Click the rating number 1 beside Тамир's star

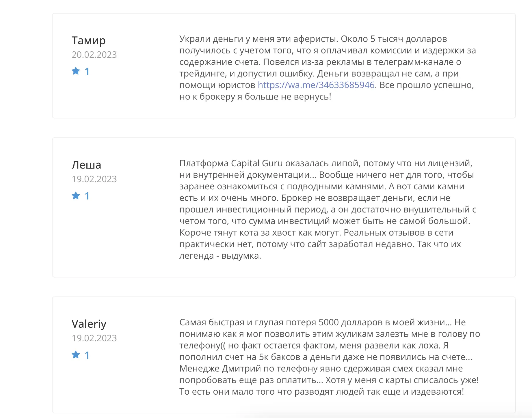click(87, 72)
